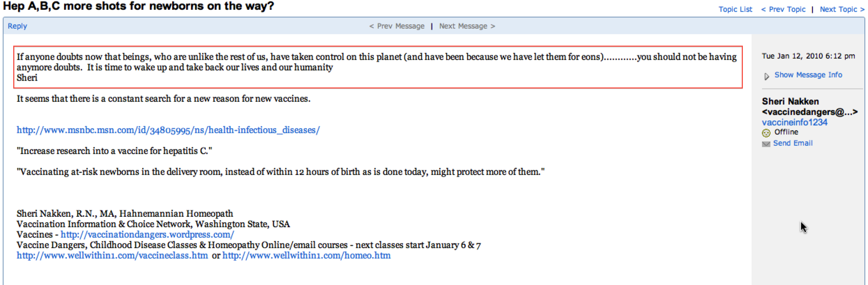Open the msnbc.msn.com health article link
Image resolution: width=868 pixels, height=285 pixels.
click(x=168, y=130)
